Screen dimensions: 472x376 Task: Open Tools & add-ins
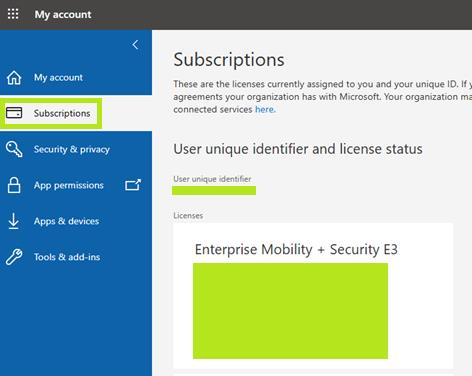(67, 257)
